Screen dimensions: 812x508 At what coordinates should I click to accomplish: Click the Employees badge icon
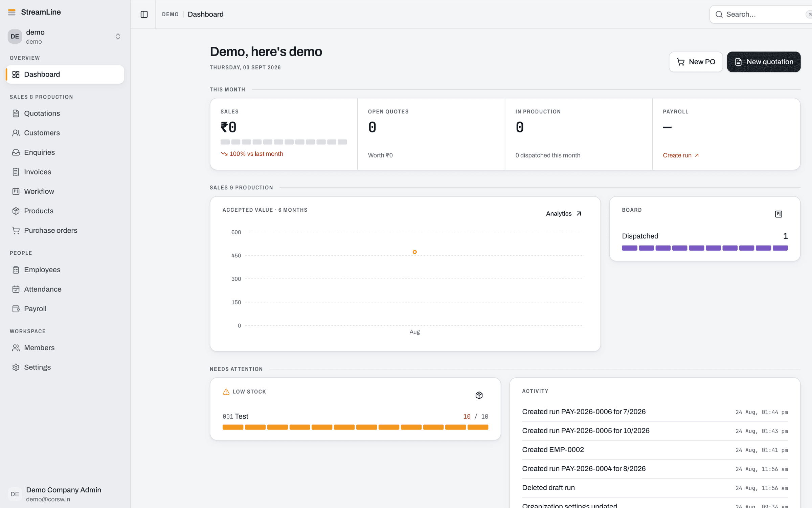pos(16,270)
